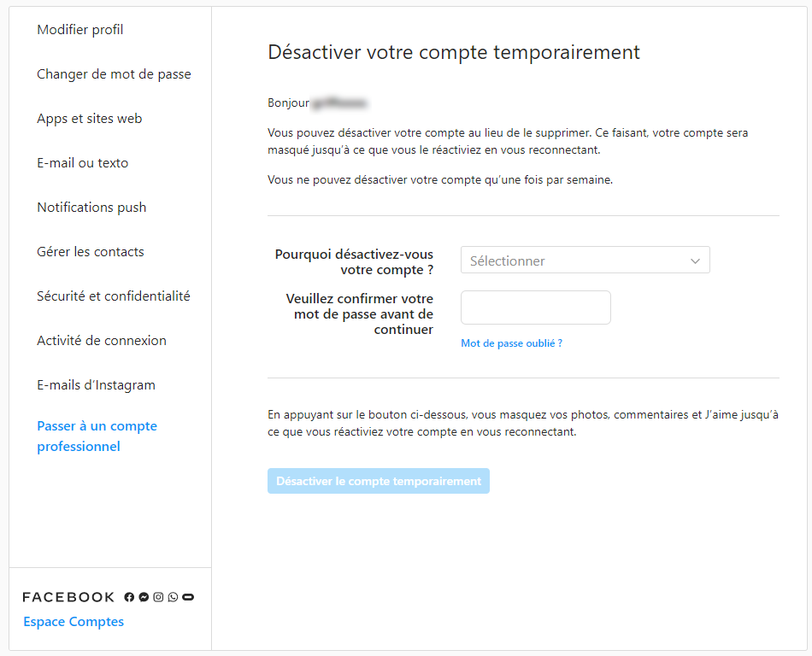The height and width of the screenshot is (656, 812).
Task: Open 'Espace Comptes' link
Action: coord(74,622)
